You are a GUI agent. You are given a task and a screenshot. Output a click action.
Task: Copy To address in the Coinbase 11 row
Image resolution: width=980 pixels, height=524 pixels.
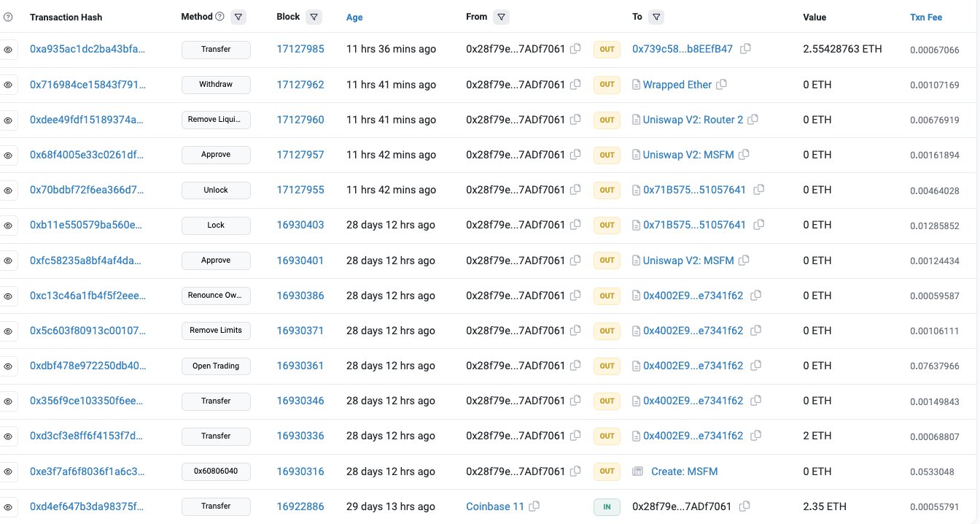744,506
